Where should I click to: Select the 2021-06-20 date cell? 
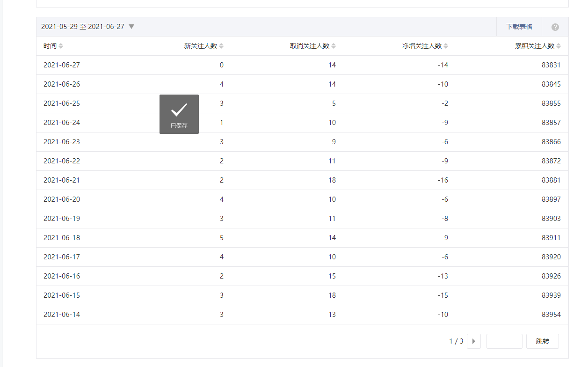[x=62, y=199]
